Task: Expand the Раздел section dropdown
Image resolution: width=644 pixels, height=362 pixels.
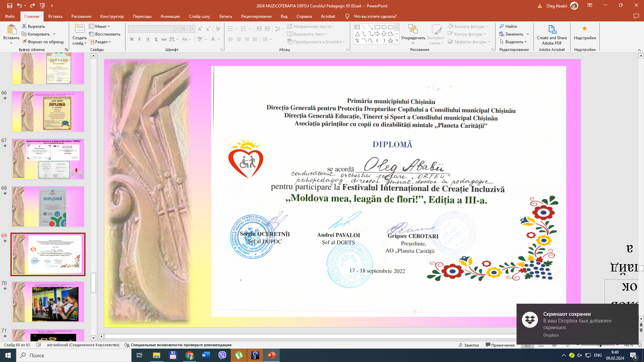Action: 100,42
